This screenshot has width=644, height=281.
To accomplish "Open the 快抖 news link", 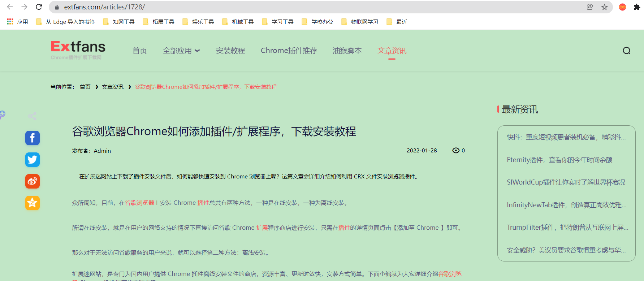I will pyautogui.click(x=566, y=137).
